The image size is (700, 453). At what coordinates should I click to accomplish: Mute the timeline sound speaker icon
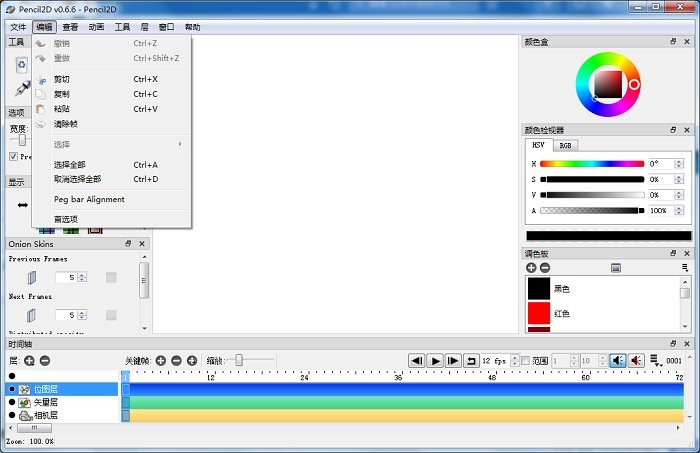tap(617, 360)
